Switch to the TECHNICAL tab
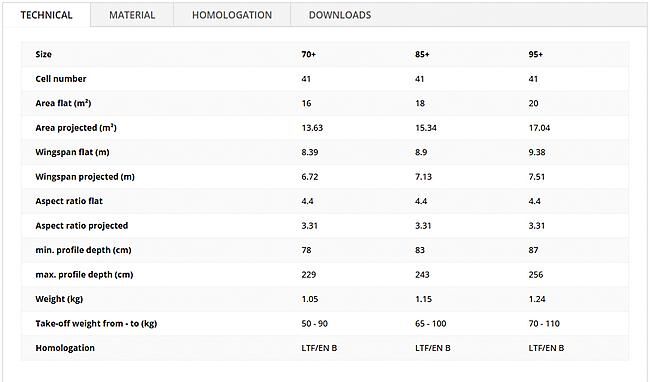The height and width of the screenshot is (382, 650). (x=46, y=15)
